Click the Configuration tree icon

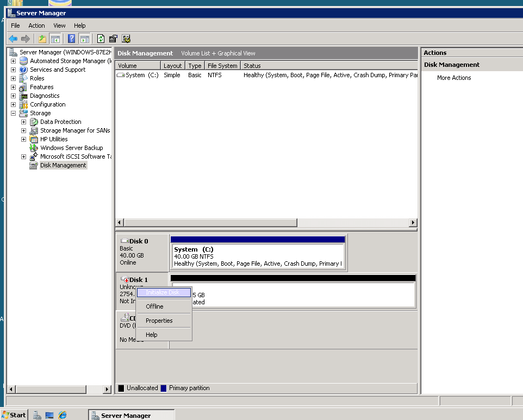[24, 104]
